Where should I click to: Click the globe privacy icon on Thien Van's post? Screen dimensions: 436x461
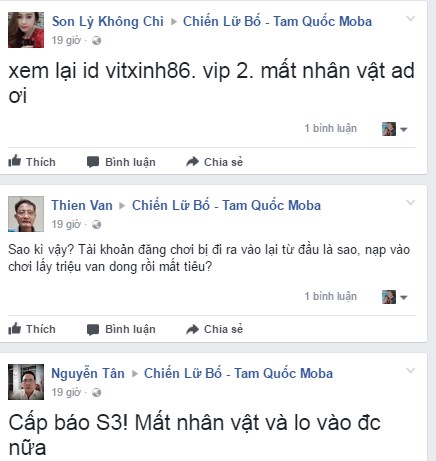point(97,225)
